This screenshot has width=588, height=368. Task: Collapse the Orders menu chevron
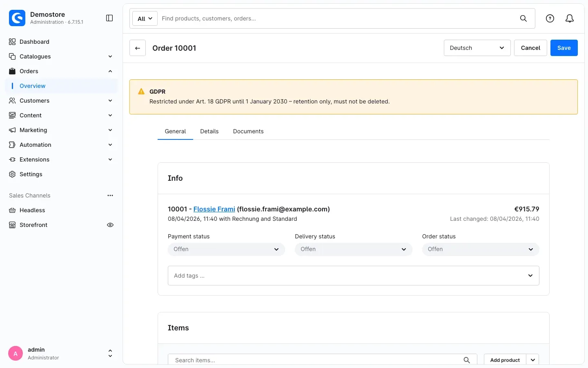[x=110, y=71]
